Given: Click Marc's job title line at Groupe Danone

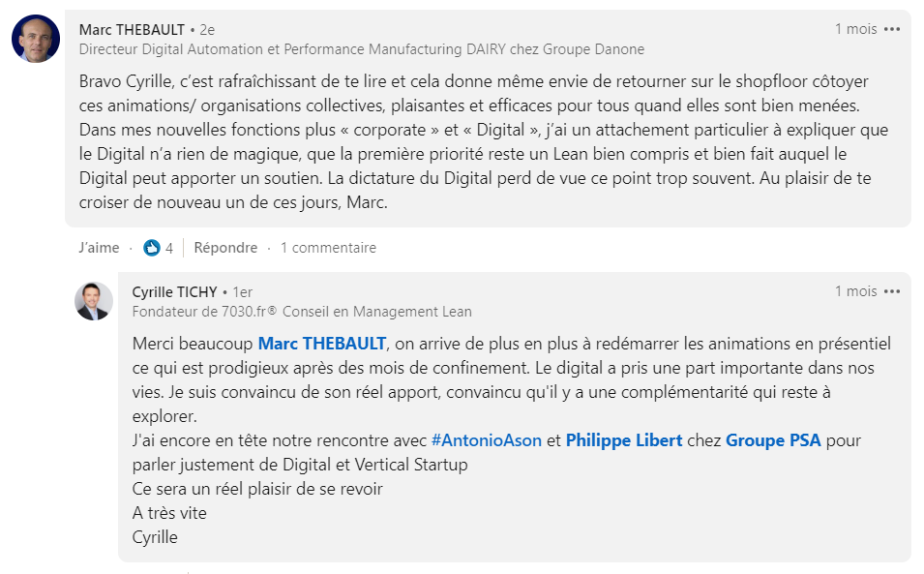Looking at the screenshot, I should pos(362,49).
